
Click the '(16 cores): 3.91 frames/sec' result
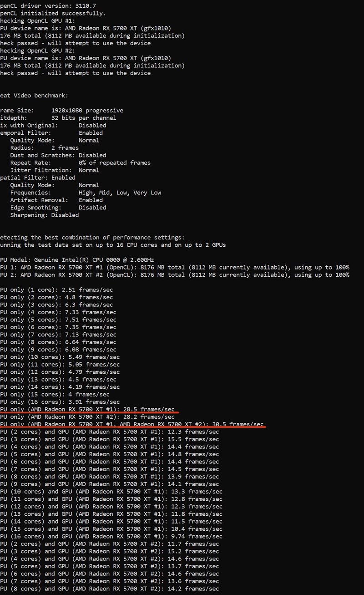[60, 402]
